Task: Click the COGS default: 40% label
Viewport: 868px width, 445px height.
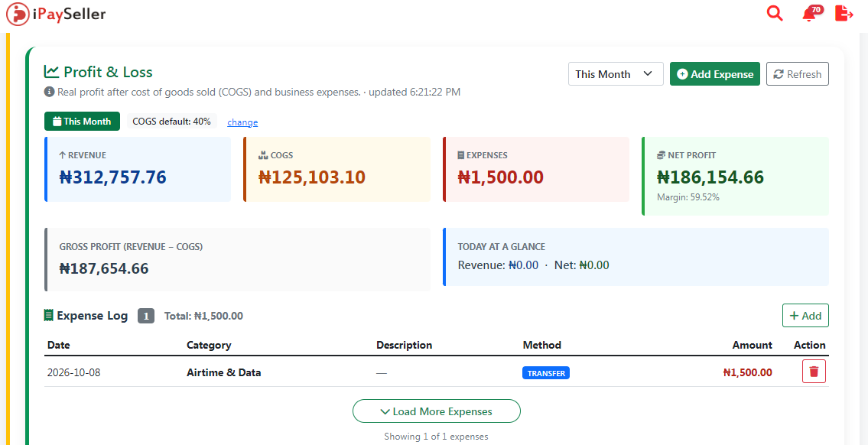Action: tap(171, 122)
